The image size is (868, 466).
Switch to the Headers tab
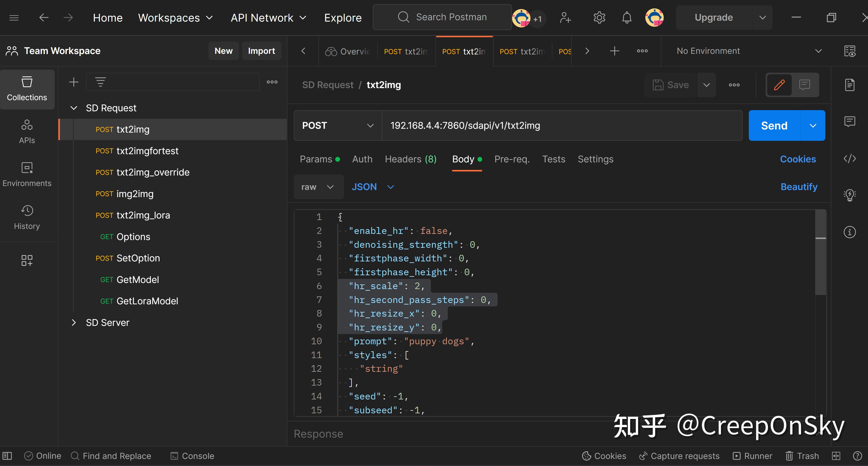[410, 159]
